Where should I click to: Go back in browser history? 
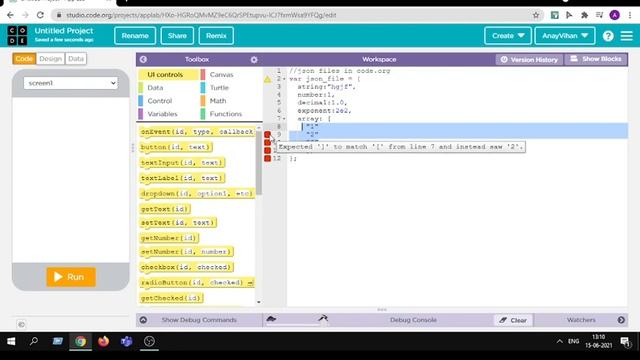[10, 15]
